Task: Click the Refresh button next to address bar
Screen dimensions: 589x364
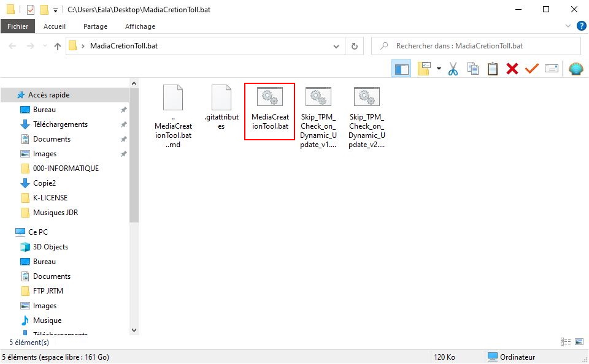Action: 354,46
